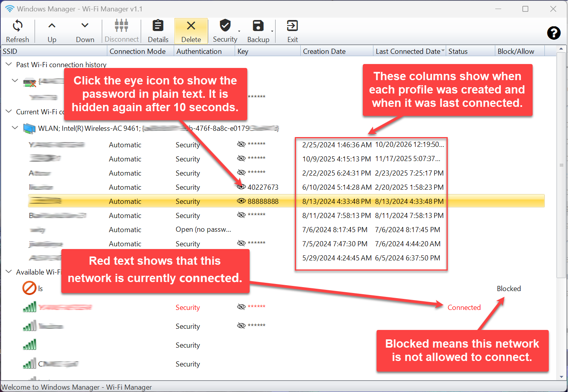
Task: Sort by the Creation Date column header
Action: coord(337,51)
